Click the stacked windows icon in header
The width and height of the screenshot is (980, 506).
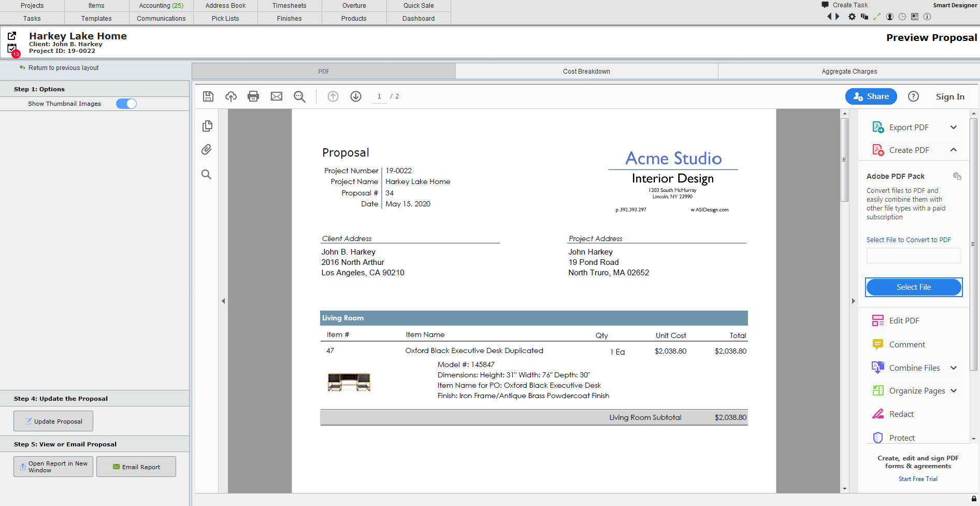(864, 17)
